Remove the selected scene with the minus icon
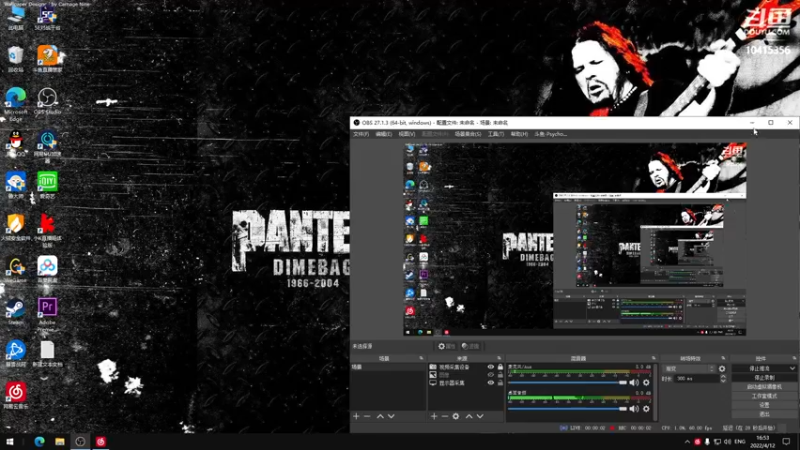 (x=367, y=416)
